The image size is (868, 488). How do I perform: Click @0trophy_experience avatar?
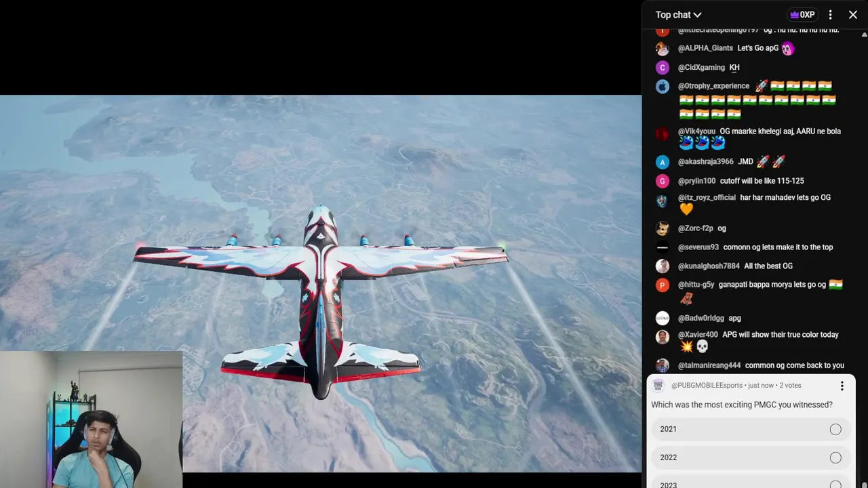click(663, 86)
